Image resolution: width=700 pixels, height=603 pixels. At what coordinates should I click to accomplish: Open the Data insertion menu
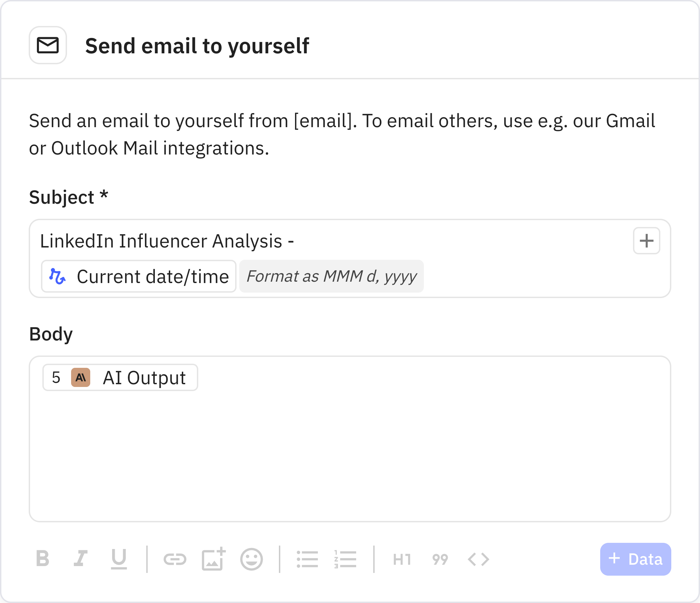(x=635, y=559)
